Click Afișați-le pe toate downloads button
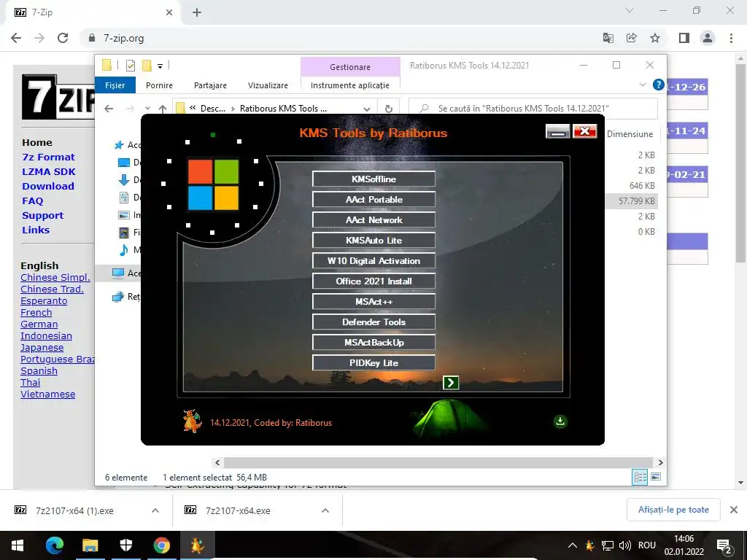This screenshot has height=560, width=747. click(x=673, y=510)
